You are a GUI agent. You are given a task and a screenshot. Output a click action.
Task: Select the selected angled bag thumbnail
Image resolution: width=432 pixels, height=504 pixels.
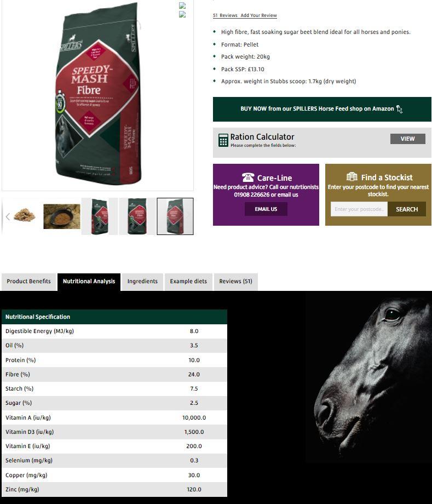(175, 216)
